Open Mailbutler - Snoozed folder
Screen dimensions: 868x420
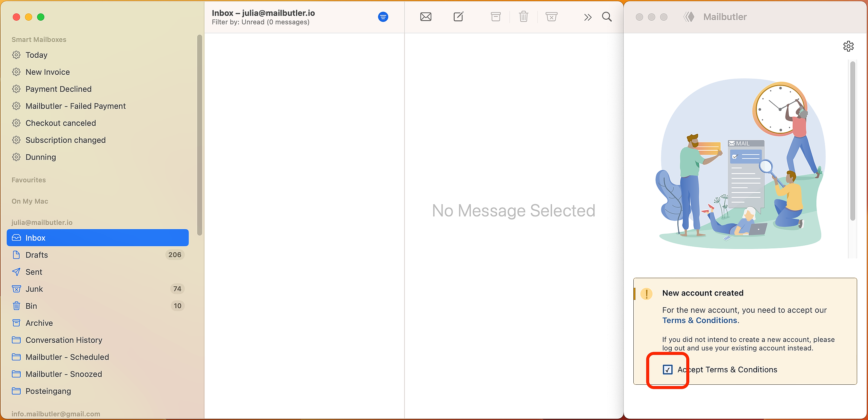coord(98,374)
